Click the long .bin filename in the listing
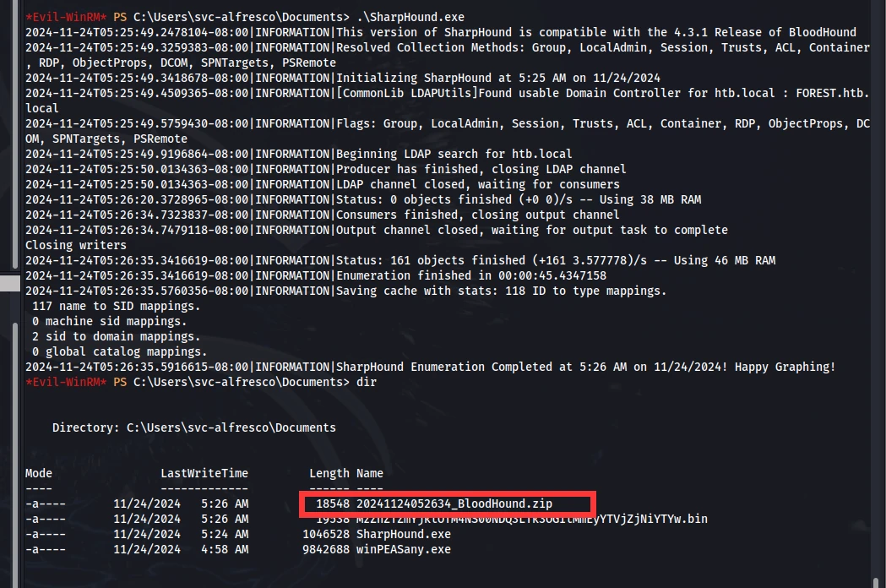The height and width of the screenshot is (588, 886). [x=532, y=519]
